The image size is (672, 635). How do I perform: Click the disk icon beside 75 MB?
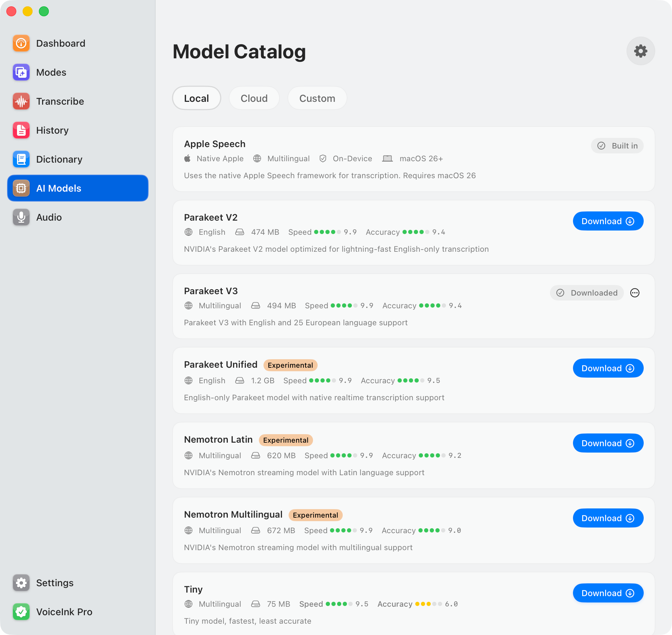pos(256,604)
